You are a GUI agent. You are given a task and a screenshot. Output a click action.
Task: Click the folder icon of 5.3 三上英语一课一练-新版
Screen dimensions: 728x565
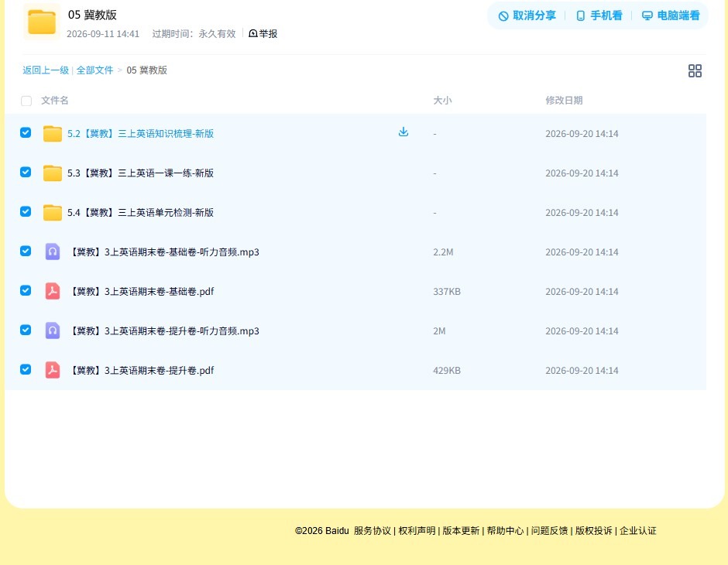coord(53,173)
